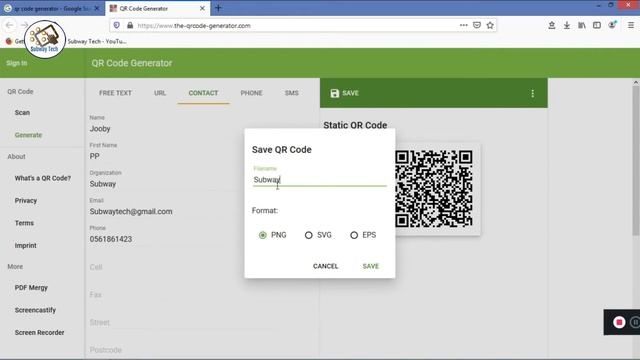Screen dimensions: 640x360
Task: Switch to the SMS tab
Action: 291,93
